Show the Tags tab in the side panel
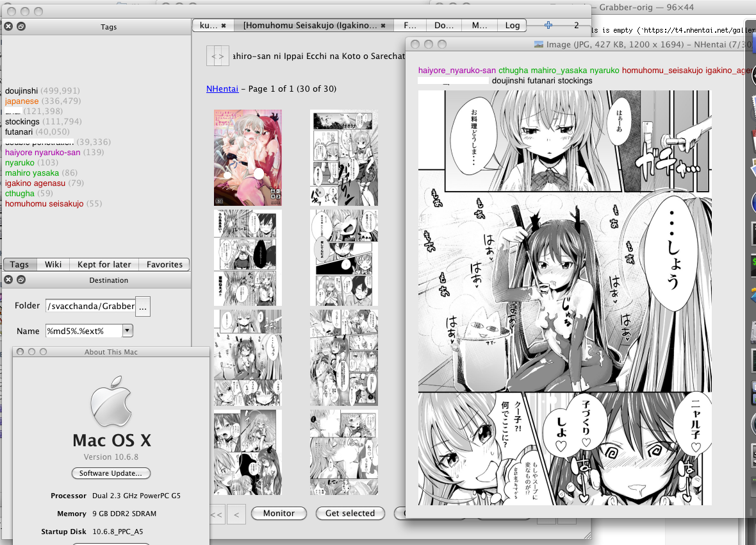Screen dimensions: 756x545 tap(20, 265)
